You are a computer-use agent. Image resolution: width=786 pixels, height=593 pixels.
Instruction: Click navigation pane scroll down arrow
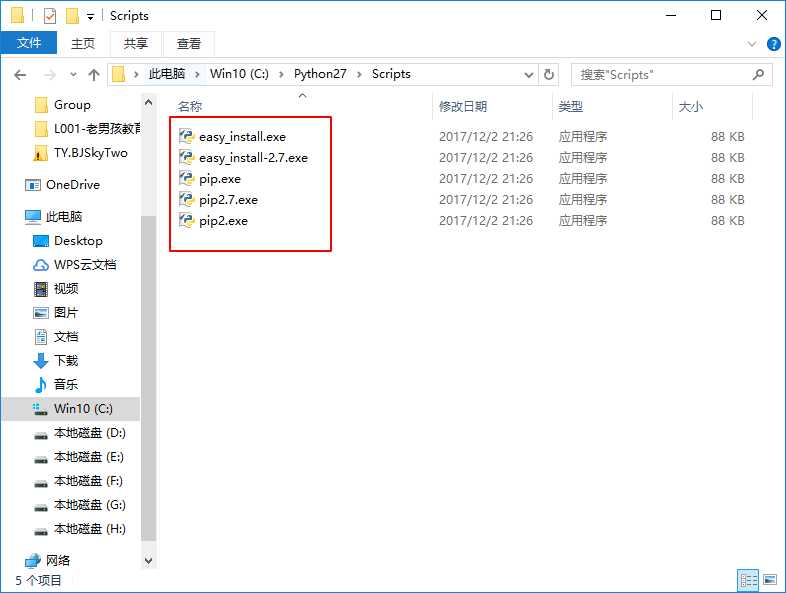pyautogui.click(x=148, y=560)
